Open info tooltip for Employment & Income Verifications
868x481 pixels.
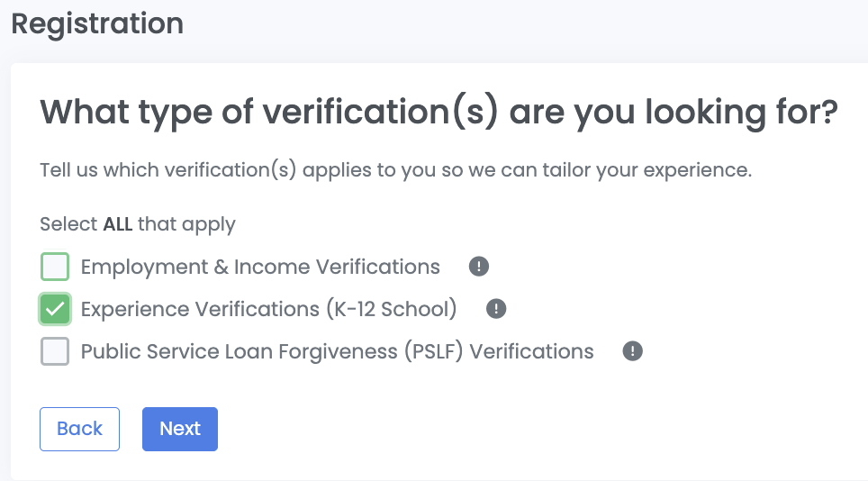479,267
